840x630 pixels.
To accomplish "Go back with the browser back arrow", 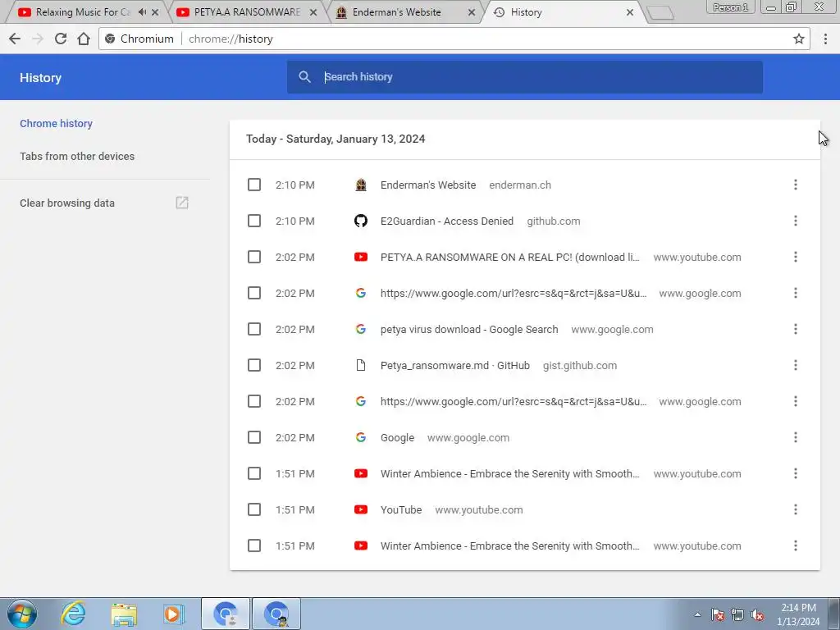I will pyautogui.click(x=15, y=39).
